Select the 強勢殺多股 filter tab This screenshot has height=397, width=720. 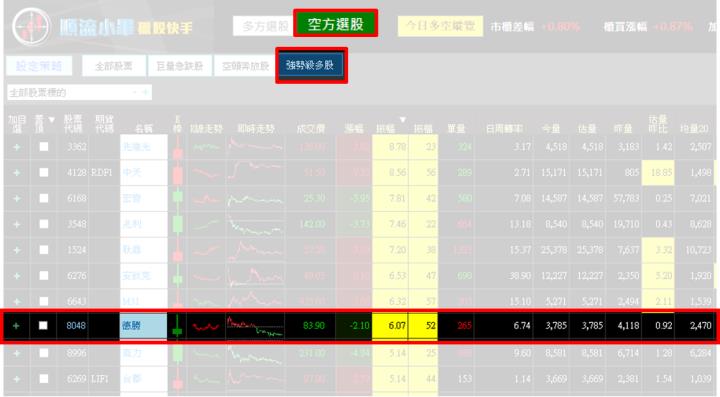310,65
